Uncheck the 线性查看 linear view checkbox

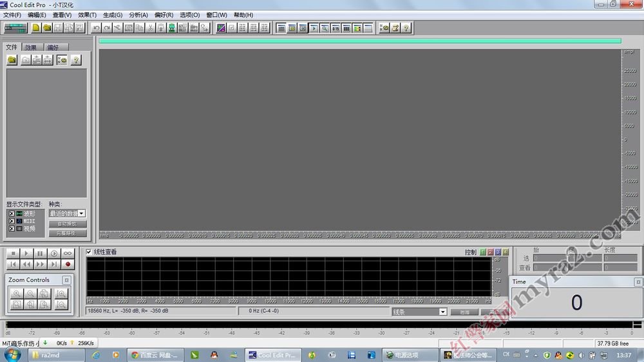[x=89, y=252]
